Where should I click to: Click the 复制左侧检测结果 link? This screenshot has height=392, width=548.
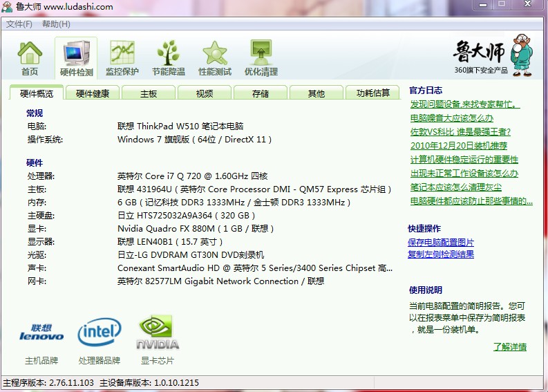click(x=441, y=254)
